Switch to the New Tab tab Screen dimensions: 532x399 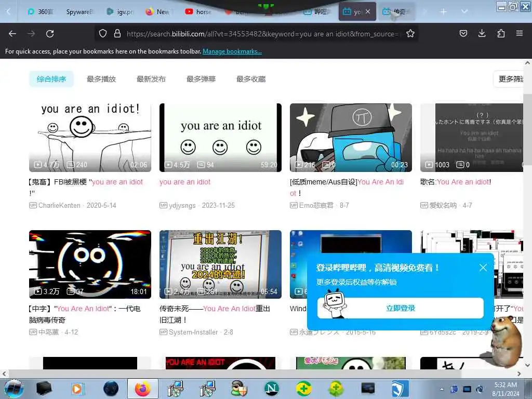(159, 11)
